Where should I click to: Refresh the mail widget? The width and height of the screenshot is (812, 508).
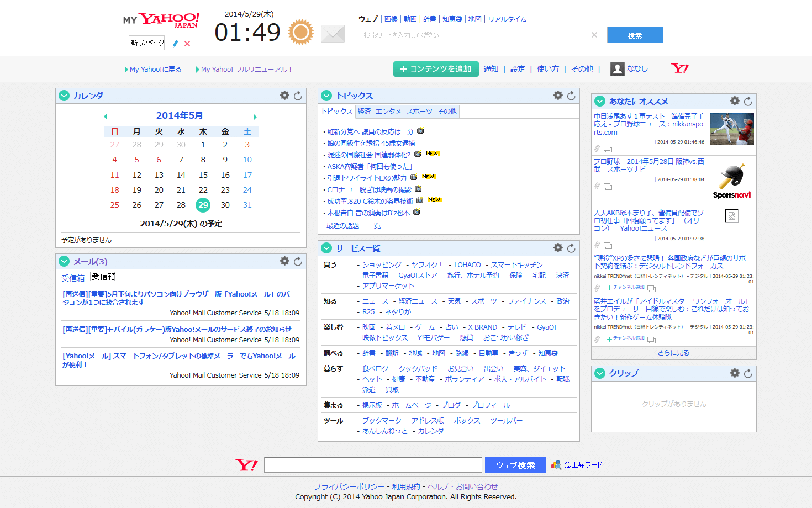pyautogui.click(x=298, y=261)
